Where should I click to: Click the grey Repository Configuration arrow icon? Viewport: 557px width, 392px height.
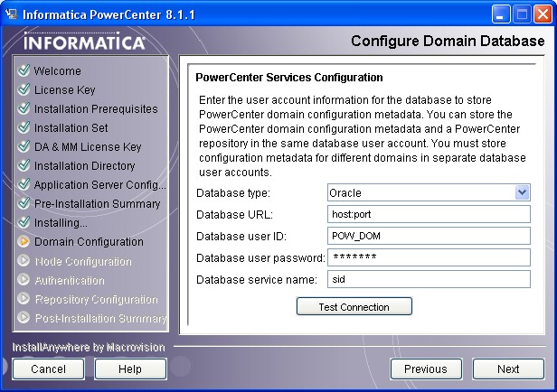tap(24, 298)
